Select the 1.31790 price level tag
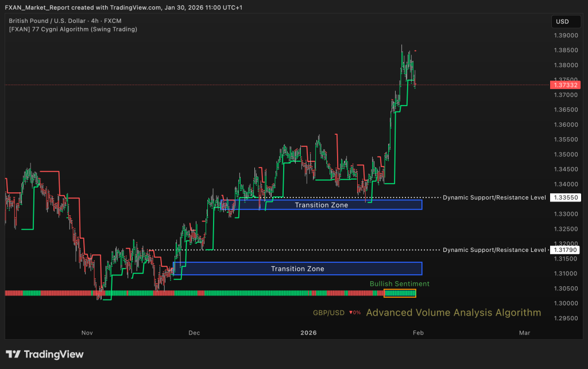The image size is (588, 369). (x=566, y=250)
